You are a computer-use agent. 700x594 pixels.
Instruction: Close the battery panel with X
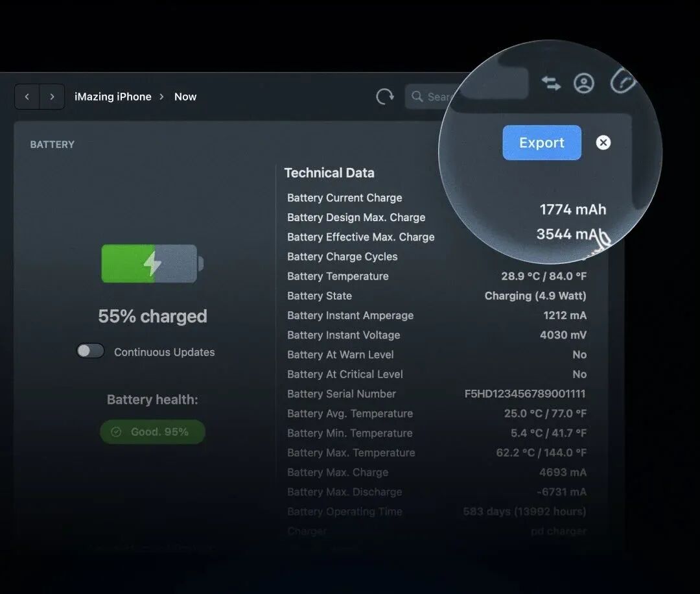pyautogui.click(x=603, y=143)
